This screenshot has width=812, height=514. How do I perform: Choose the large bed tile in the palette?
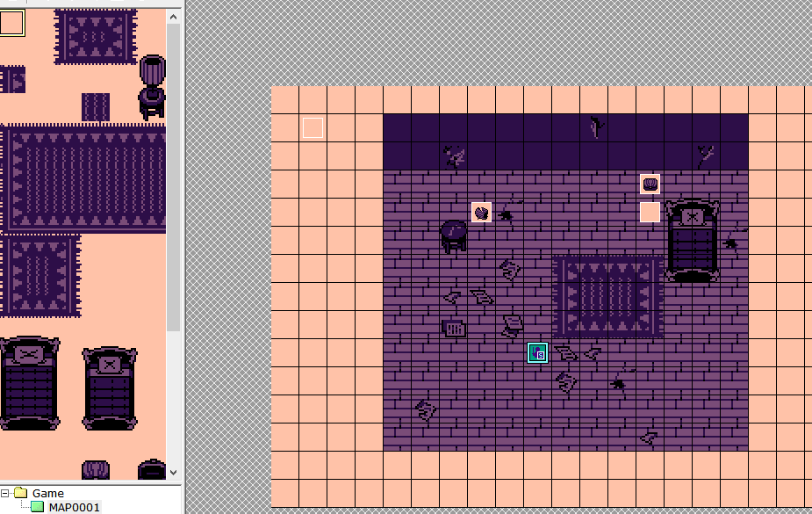tap(30, 383)
